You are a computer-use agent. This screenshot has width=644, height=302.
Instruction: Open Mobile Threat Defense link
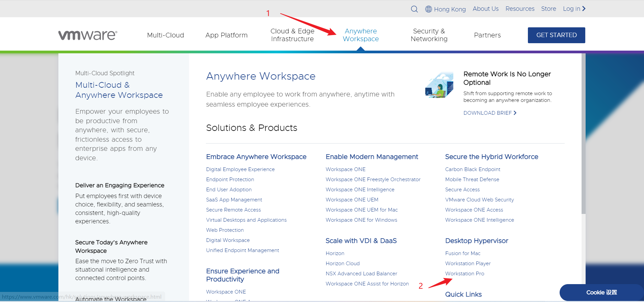point(472,180)
